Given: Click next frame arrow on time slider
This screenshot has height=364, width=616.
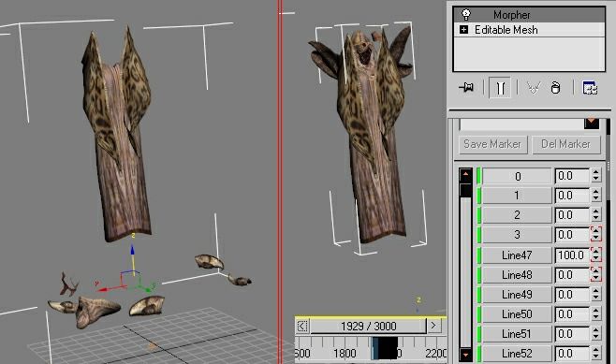Looking at the screenshot, I should (433, 326).
